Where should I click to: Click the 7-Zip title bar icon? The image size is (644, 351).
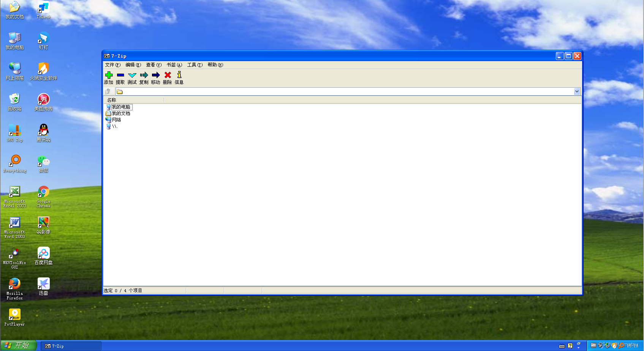click(x=107, y=56)
